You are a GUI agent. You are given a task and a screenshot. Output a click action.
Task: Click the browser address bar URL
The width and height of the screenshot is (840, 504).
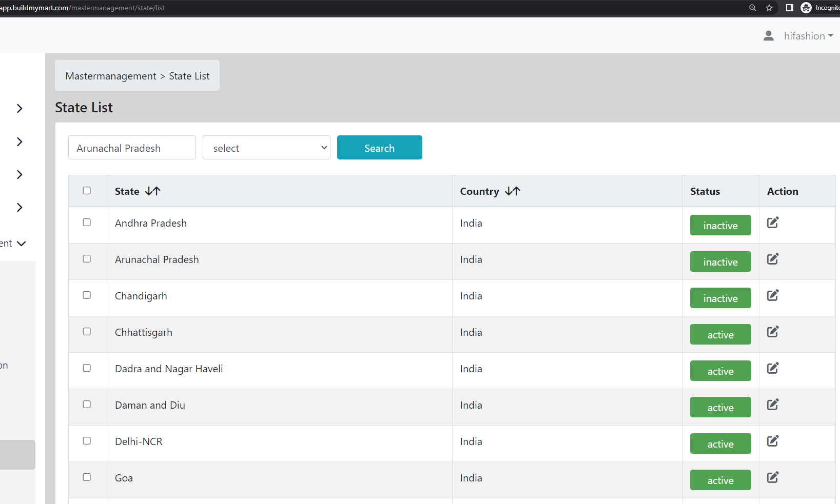[x=82, y=8]
